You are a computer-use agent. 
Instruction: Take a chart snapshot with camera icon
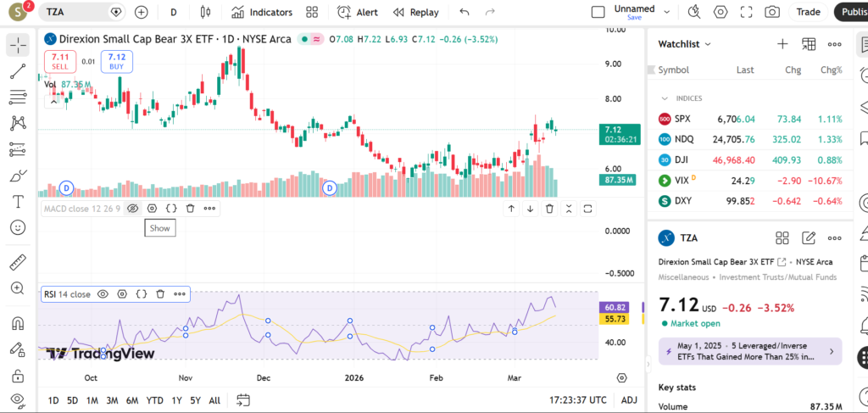(x=771, y=12)
